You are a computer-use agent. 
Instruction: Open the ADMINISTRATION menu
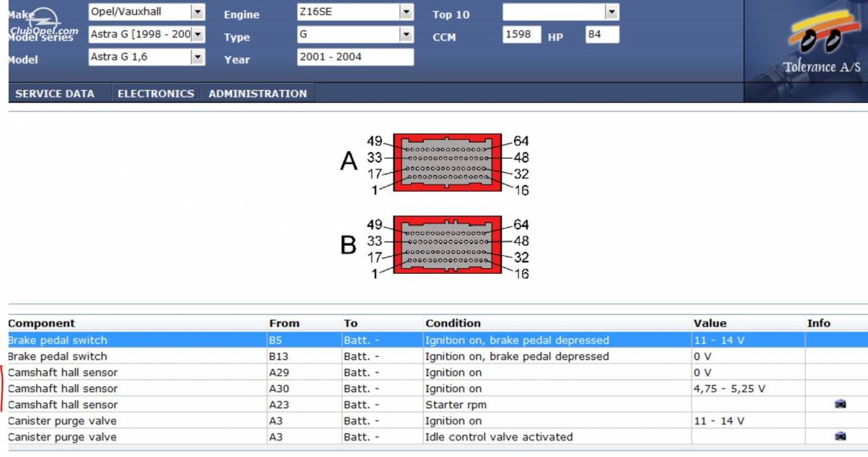point(258,94)
